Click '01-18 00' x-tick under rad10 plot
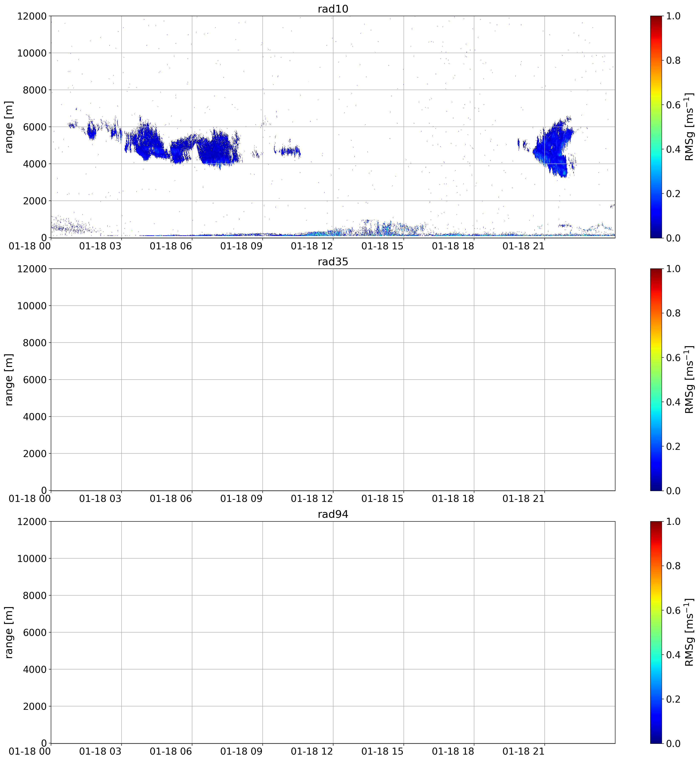This screenshot has height=761, width=700. pos(30,246)
